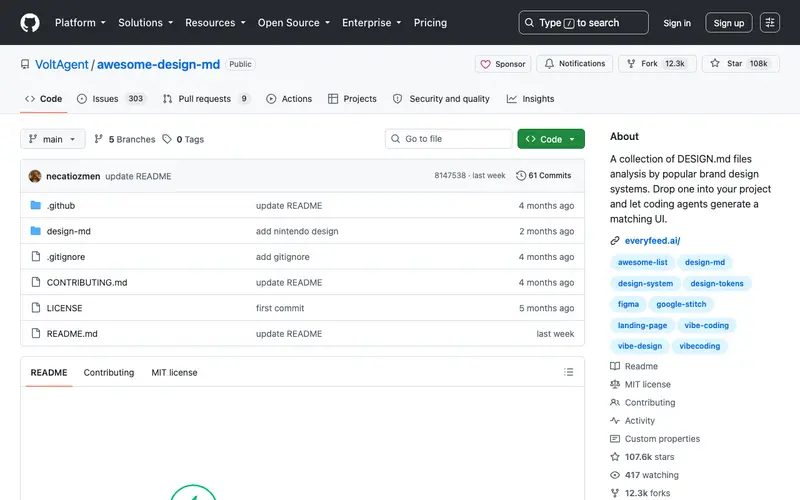Viewport: 800px width, 500px height.
Task: Click the Type to search field
Action: point(584,23)
